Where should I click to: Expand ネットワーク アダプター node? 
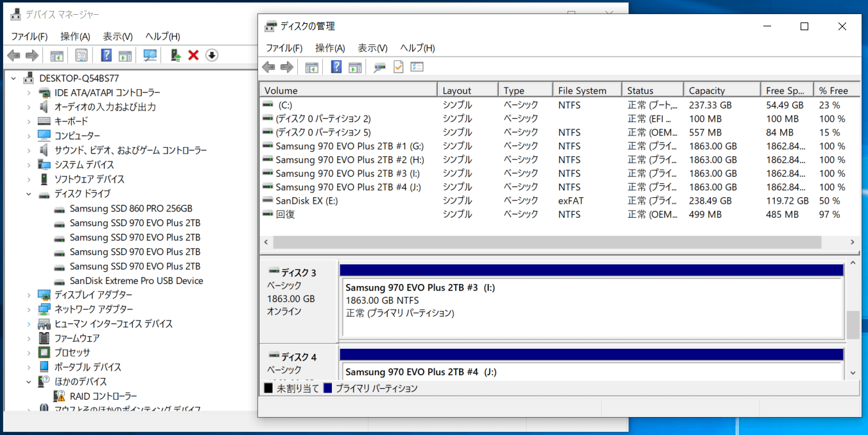28,309
